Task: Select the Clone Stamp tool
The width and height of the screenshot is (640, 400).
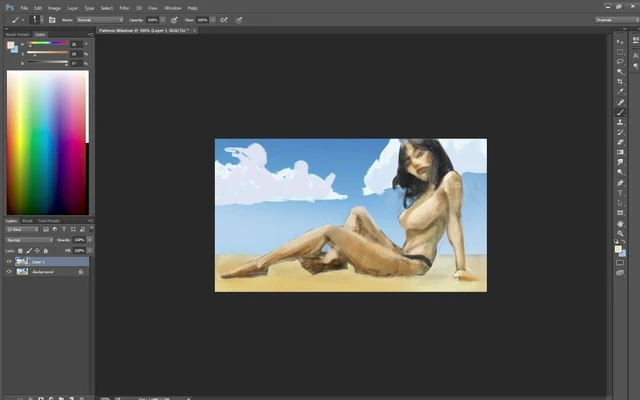Action: click(620, 122)
